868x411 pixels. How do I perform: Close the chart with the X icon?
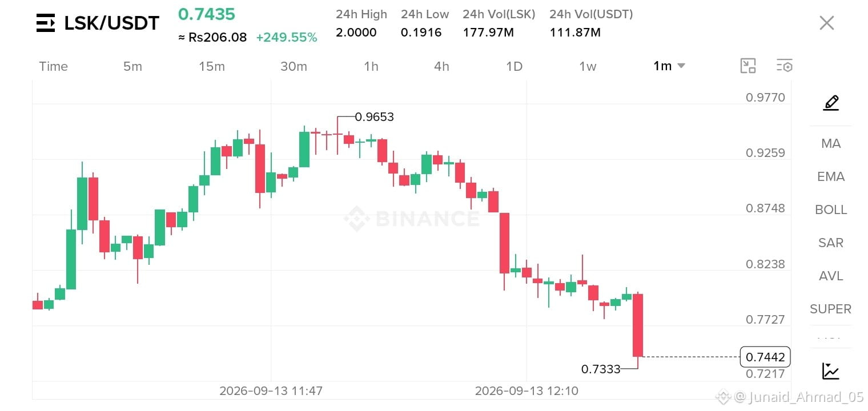pos(827,23)
